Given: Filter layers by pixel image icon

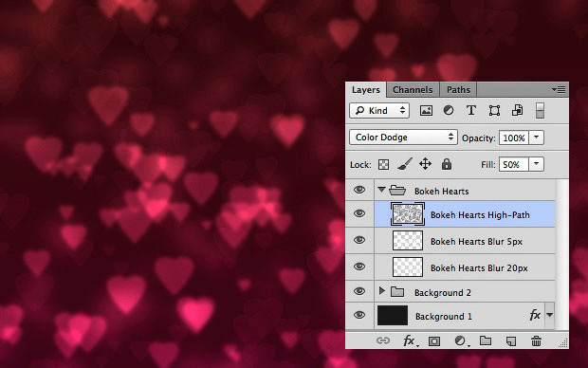Looking at the screenshot, I should [x=426, y=111].
